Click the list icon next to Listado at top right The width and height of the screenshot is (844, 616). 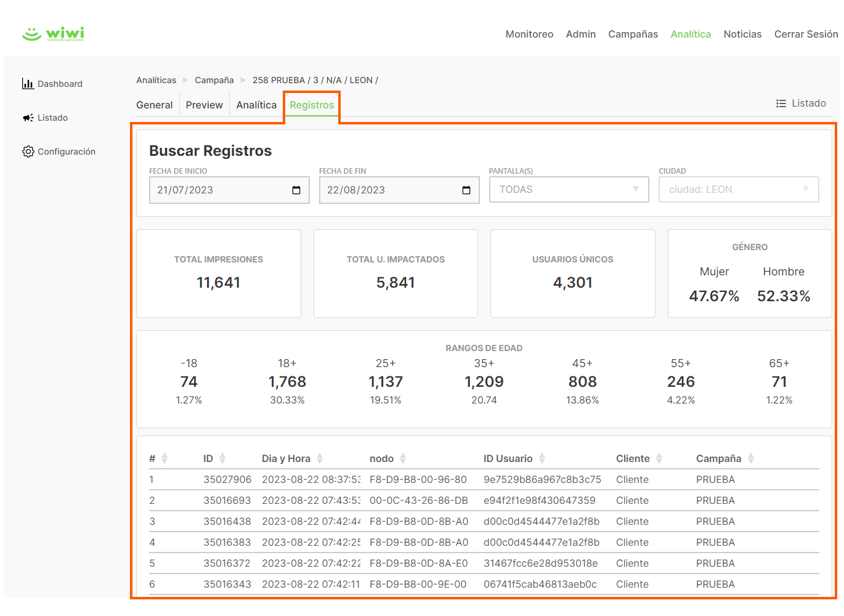(781, 103)
